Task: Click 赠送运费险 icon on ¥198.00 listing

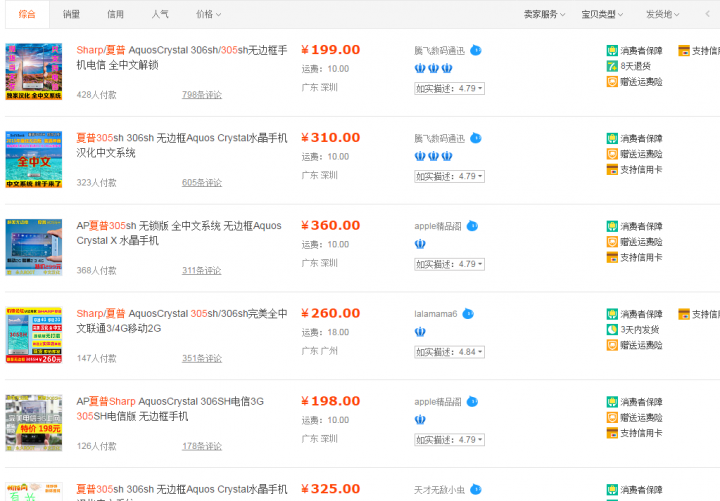Action: point(612,417)
